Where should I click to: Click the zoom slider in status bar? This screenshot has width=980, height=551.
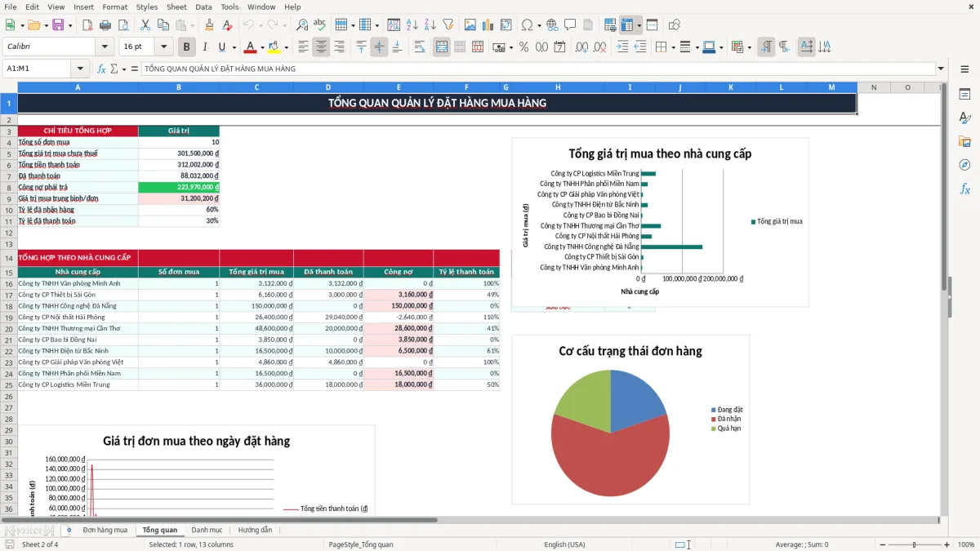[x=915, y=544]
